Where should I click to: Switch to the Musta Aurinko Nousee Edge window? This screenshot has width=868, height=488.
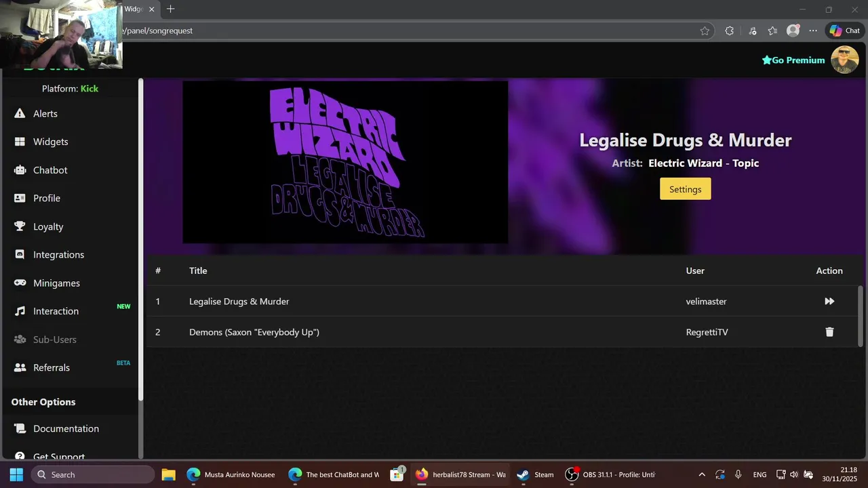point(231,474)
